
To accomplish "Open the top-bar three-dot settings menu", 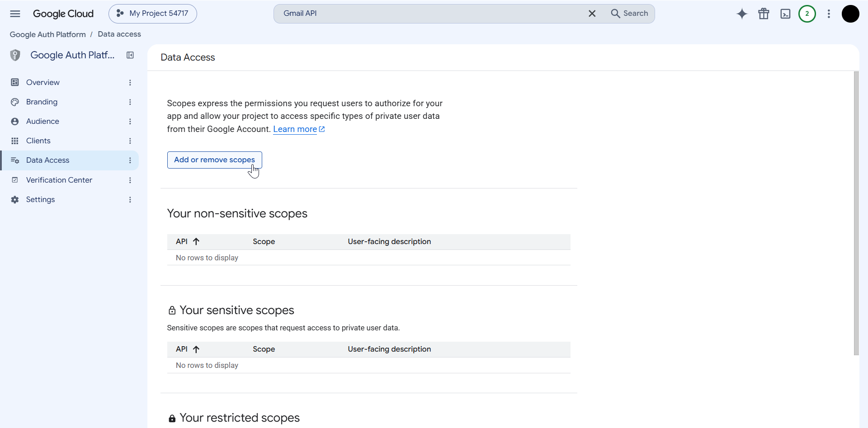I will point(829,14).
